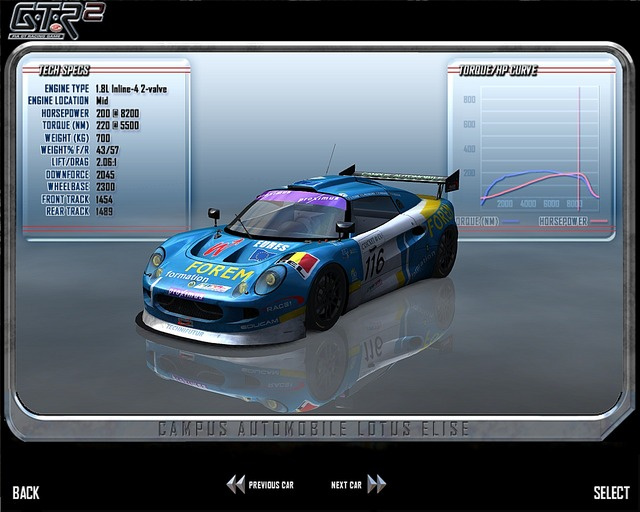
Task: Click the WEIGHT (KG) label
Action: pos(67,138)
